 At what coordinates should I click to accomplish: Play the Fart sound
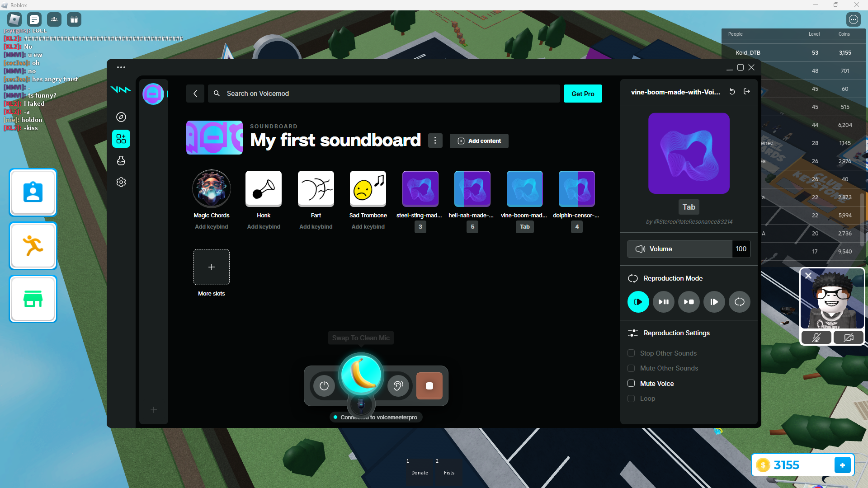[316, 188]
